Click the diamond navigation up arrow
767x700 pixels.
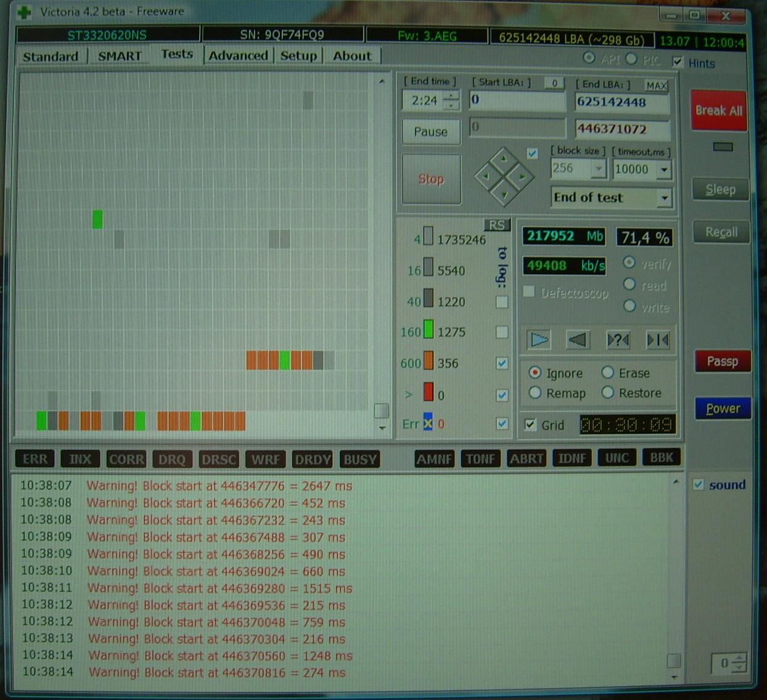504,159
